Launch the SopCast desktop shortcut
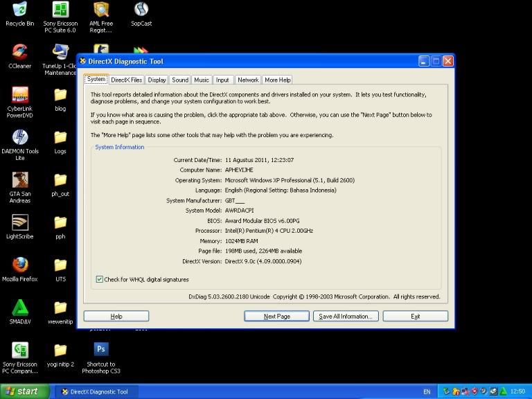Image resolution: width=532 pixels, height=399 pixels. [141, 15]
